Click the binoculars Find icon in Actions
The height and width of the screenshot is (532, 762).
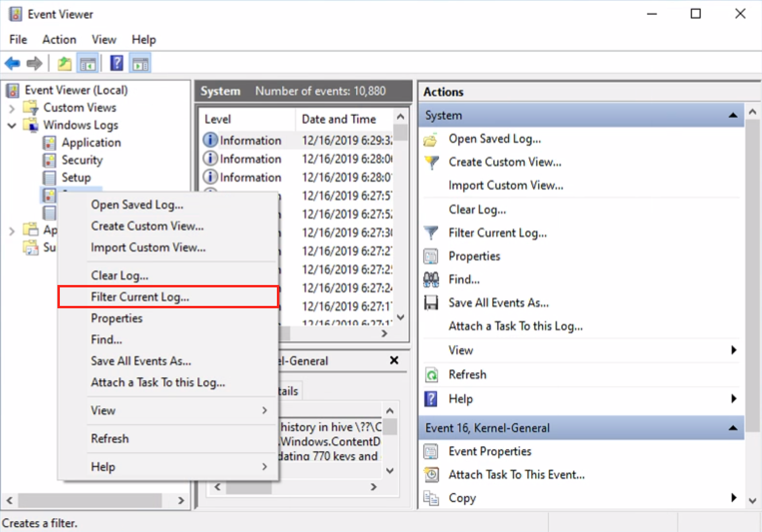pos(431,280)
